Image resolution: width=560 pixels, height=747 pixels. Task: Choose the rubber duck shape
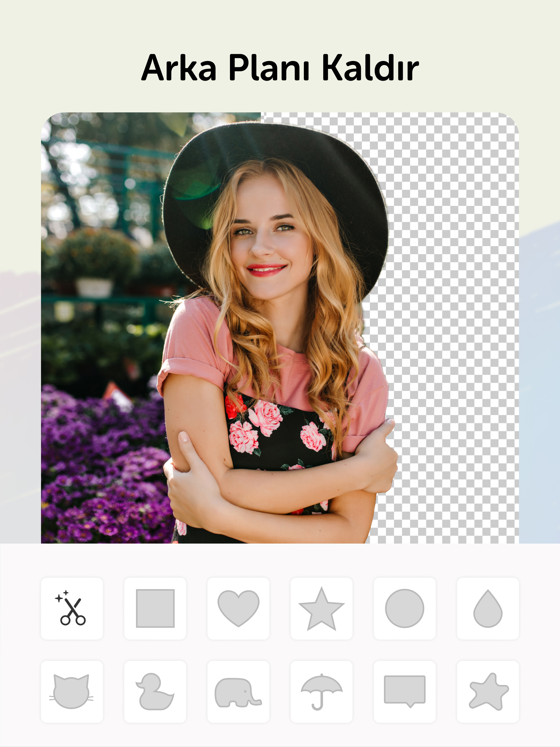pyautogui.click(x=155, y=691)
